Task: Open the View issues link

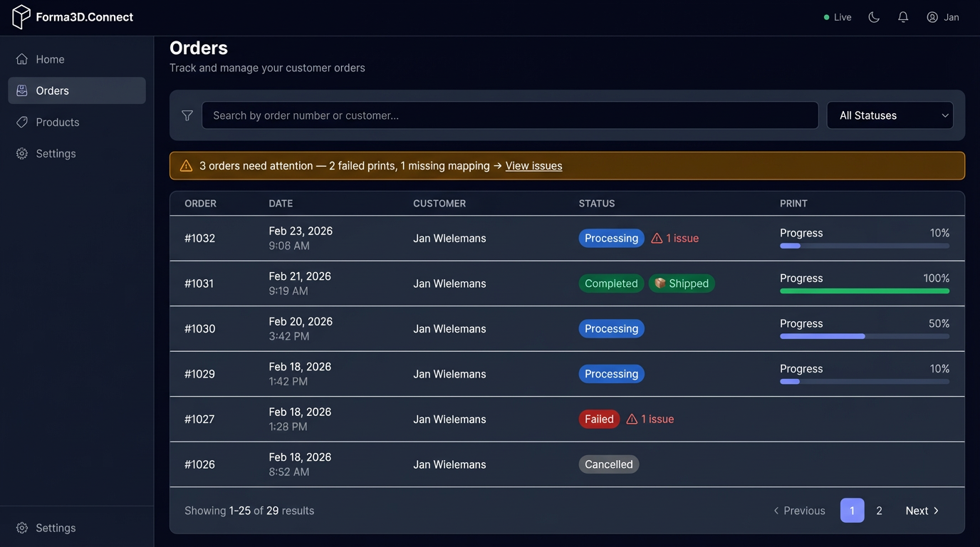Action: point(533,165)
